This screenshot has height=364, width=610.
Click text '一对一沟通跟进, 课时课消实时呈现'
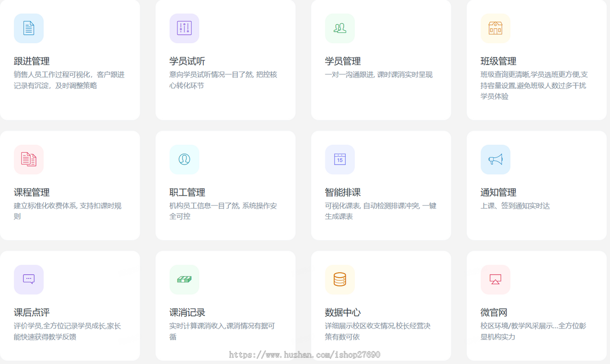pos(379,75)
